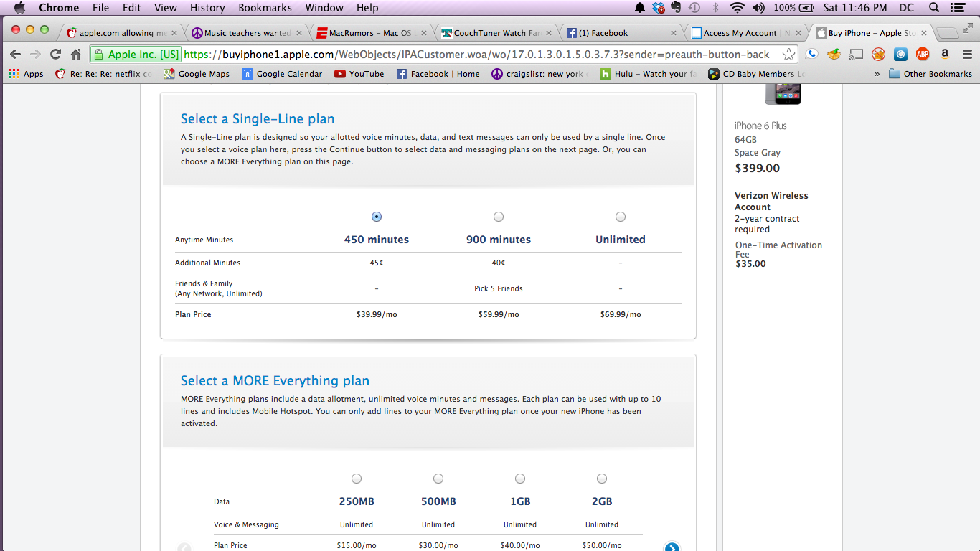Open the home page via house icon
Image resolution: width=980 pixels, height=551 pixels.
click(75, 55)
